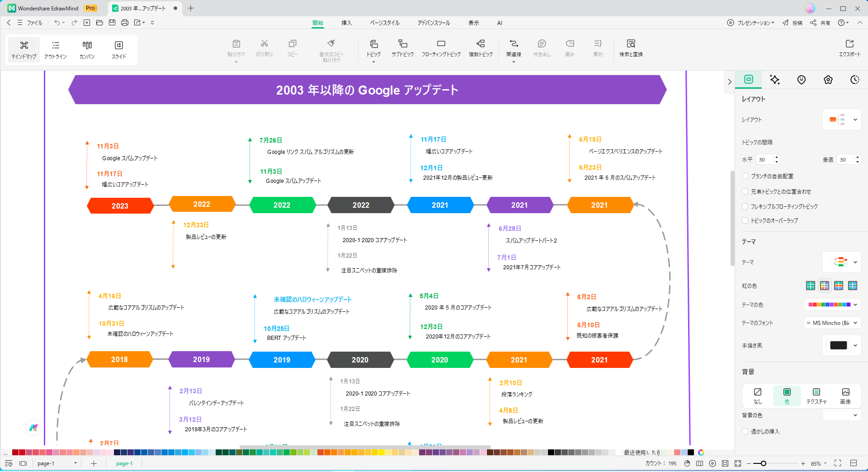
Task: Pick the black swatch in color palette
Action: click(x=551, y=452)
